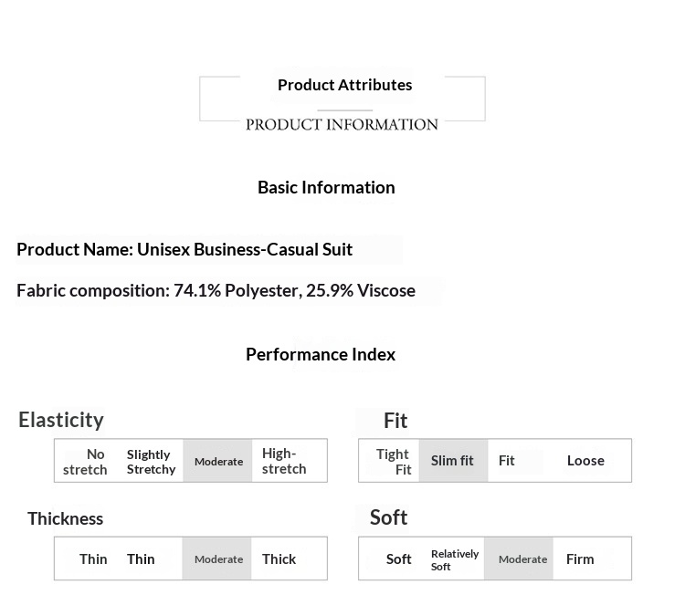The height and width of the screenshot is (616, 685).
Task: Select the "Tight Fit" option
Action: pos(393,462)
